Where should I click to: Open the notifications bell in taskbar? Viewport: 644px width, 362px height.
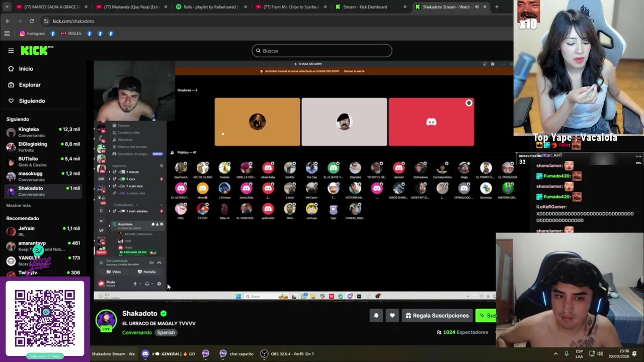click(x=635, y=354)
